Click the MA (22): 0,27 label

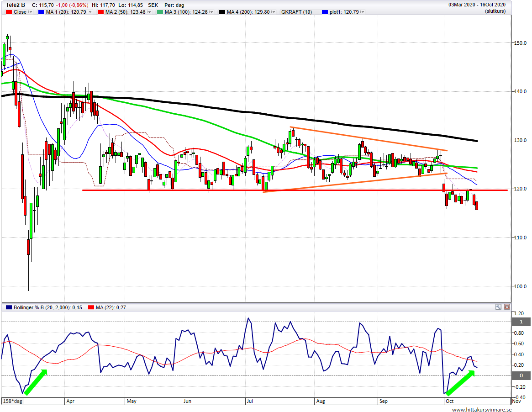(111, 307)
